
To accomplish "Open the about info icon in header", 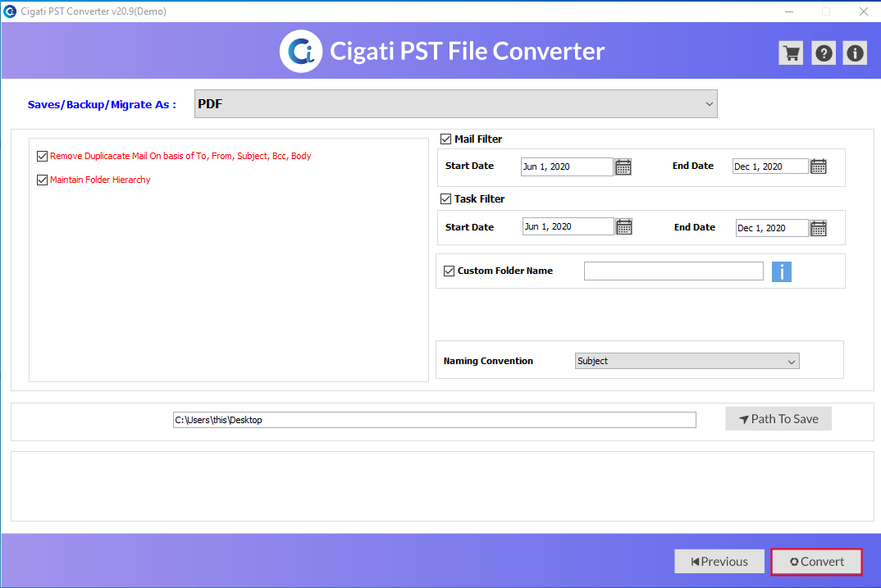I will [855, 52].
